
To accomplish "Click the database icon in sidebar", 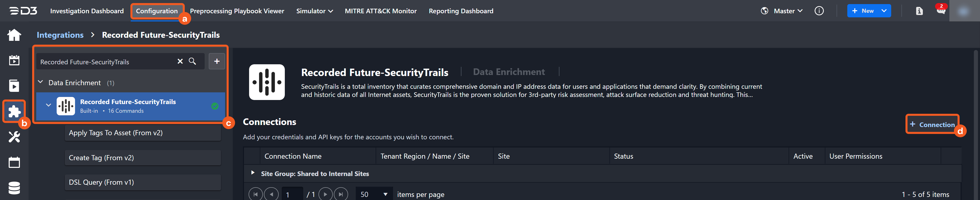I will [x=14, y=188].
